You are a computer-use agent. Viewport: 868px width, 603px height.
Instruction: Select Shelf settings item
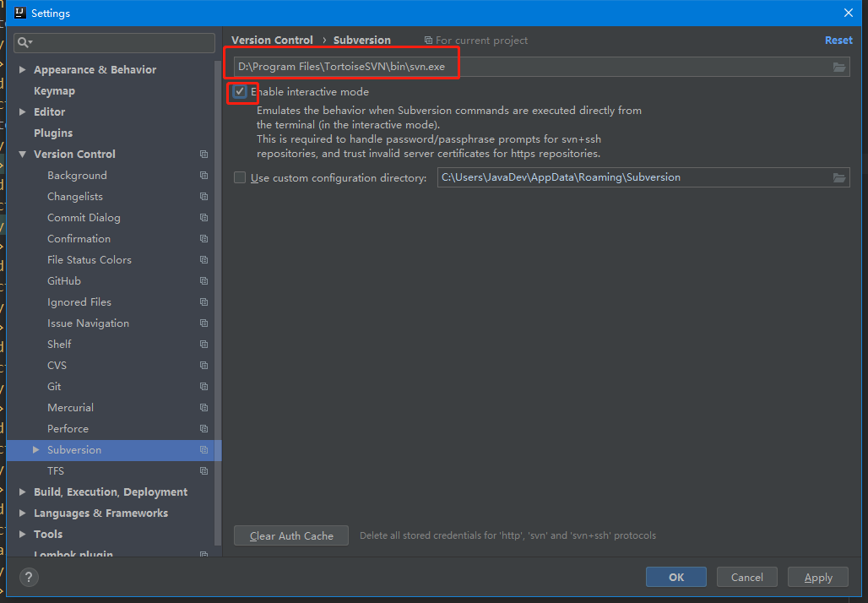tap(58, 345)
